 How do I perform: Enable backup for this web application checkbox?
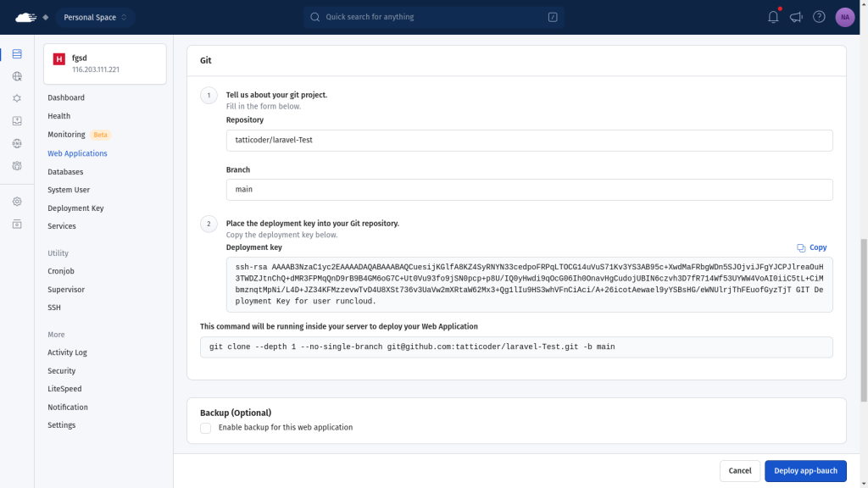[x=206, y=428]
